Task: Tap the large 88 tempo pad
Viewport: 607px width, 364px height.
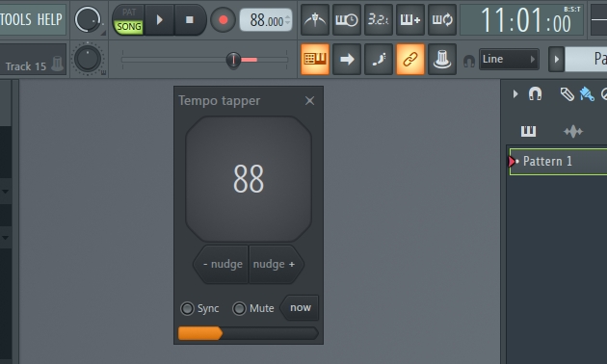Action: [x=249, y=179]
